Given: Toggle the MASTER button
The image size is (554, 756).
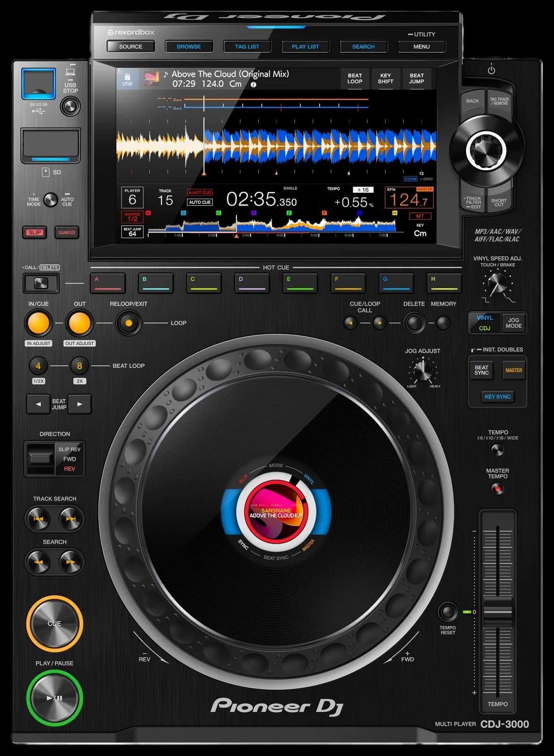Looking at the screenshot, I should pyautogui.click(x=513, y=370).
